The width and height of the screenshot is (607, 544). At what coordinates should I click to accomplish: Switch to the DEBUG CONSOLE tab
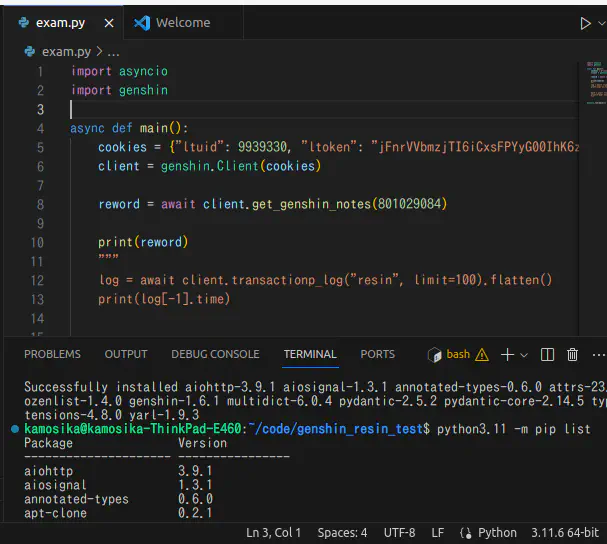tap(215, 354)
